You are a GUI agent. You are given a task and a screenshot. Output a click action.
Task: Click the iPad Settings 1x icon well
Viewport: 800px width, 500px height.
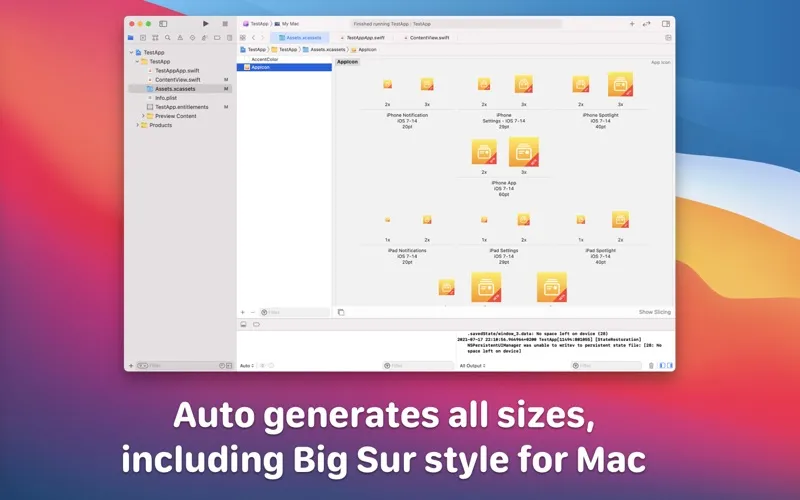coord(484,220)
